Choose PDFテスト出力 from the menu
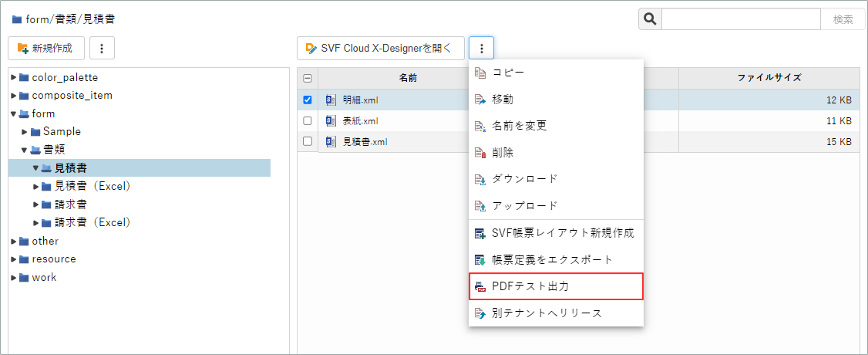This screenshot has height=355, width=868. coord(556,287)
